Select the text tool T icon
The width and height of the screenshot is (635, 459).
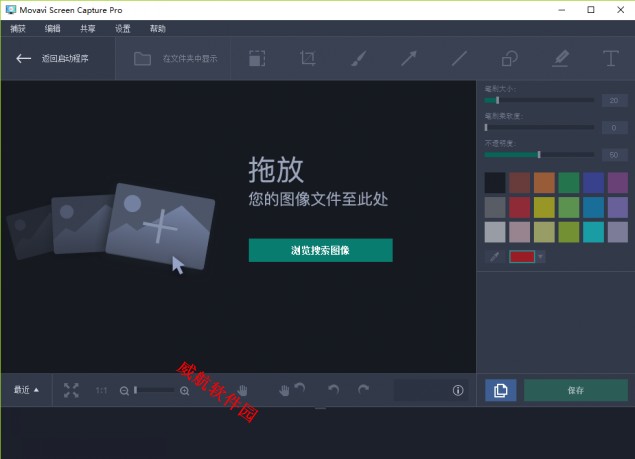(610, 58)
